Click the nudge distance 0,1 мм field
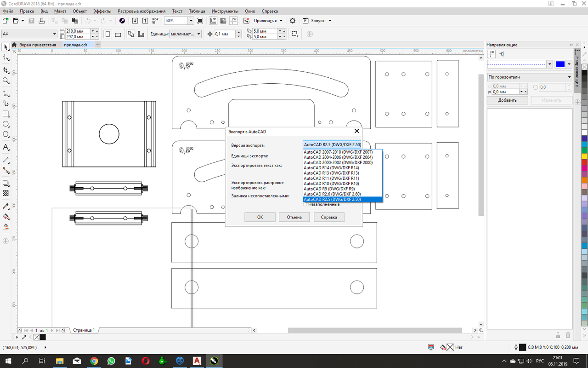Viewport: 588px width, 368px height. pyautogui.click(x=225, y=34)
